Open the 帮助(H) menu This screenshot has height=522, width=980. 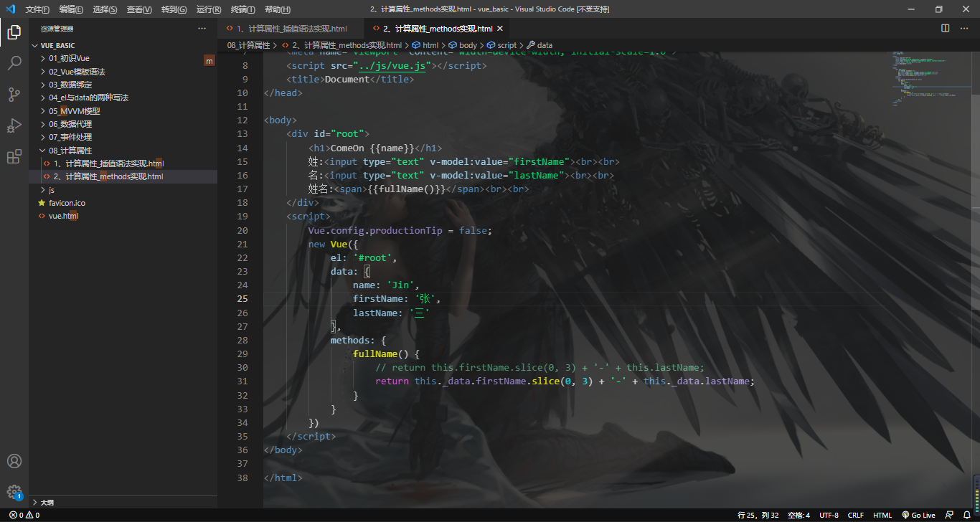[x=277, y=9]
